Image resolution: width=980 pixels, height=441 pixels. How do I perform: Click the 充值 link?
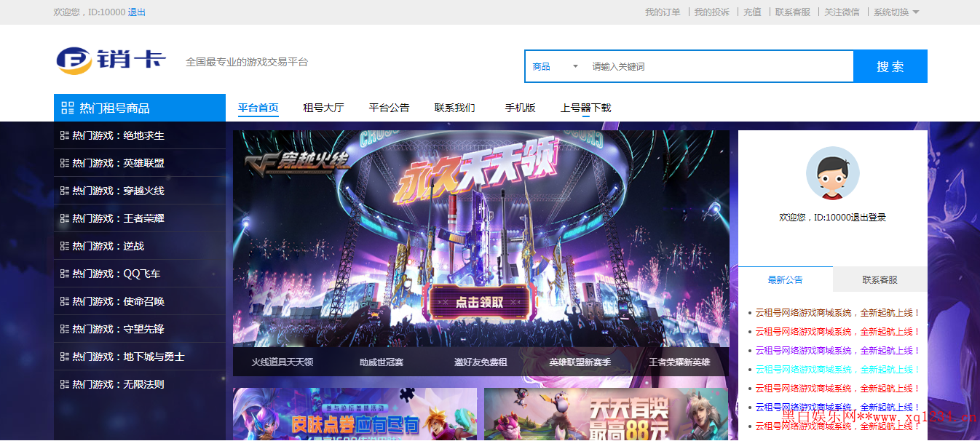click(x=752, y=12)
